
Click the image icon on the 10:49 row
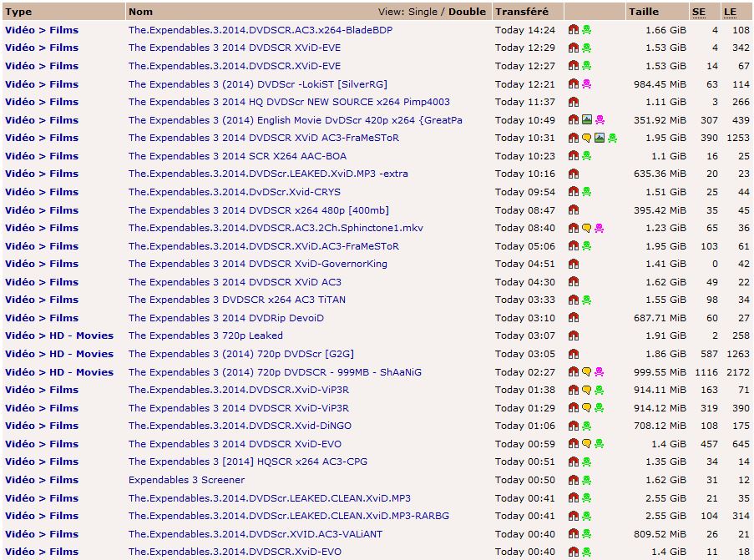pyautogui.click(x=587, y=120)
